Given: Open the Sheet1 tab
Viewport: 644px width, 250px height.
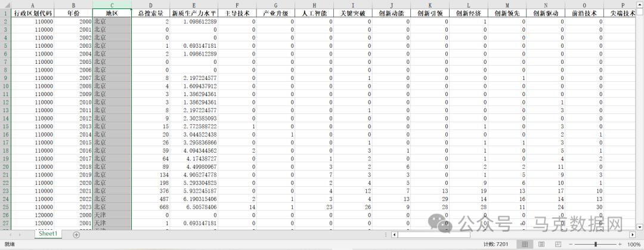Looking at the screenshot, I should 48,233.
